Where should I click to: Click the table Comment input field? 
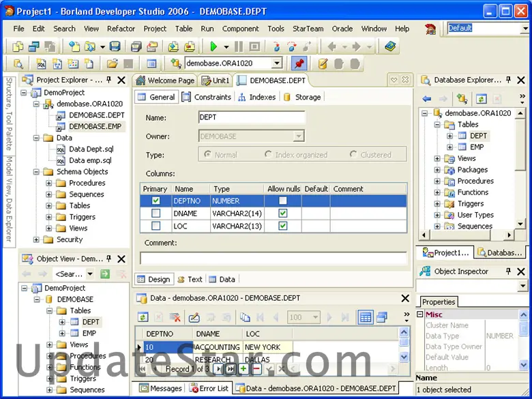point(273,258)
